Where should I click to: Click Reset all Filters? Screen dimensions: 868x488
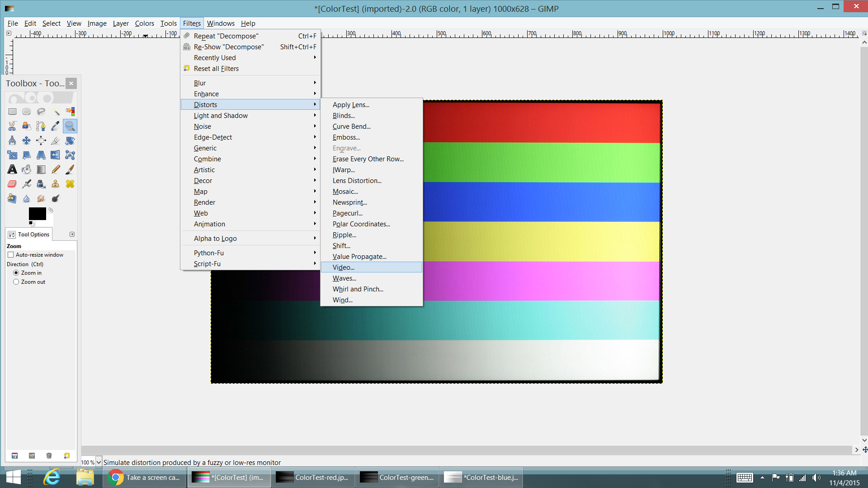[x=250, y=68]
